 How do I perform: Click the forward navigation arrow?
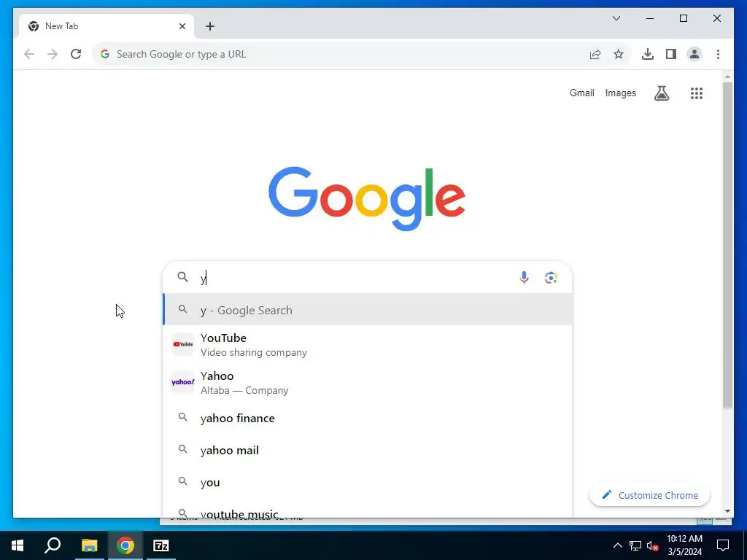(53, 54)
